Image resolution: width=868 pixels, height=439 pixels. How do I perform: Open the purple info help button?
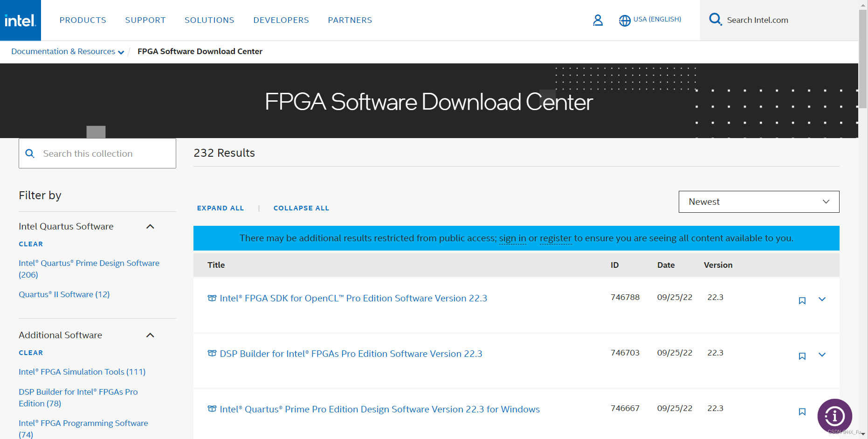click(x=834, y=416)
